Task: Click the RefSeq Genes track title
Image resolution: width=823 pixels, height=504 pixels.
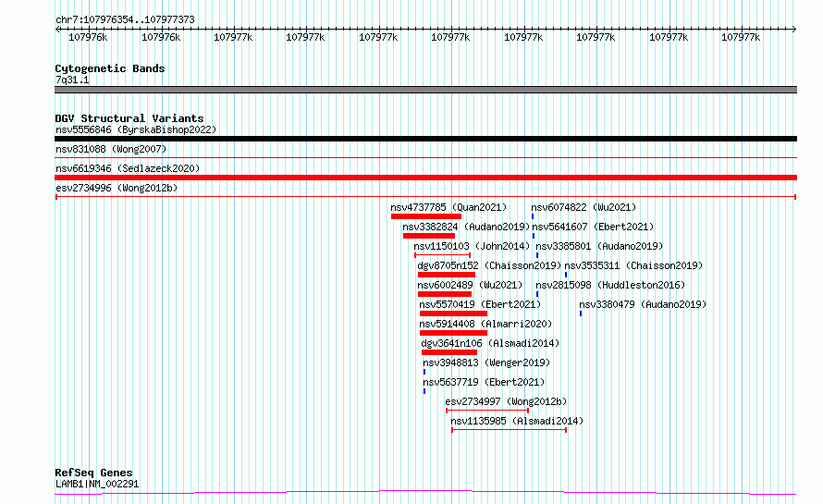Action: [x=93, y=473]
